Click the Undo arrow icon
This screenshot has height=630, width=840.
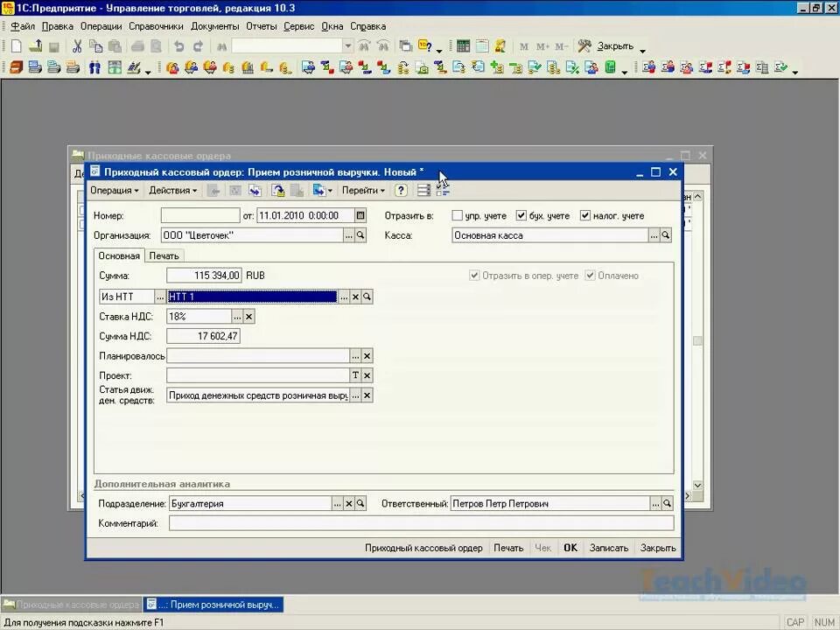point(178,46)
